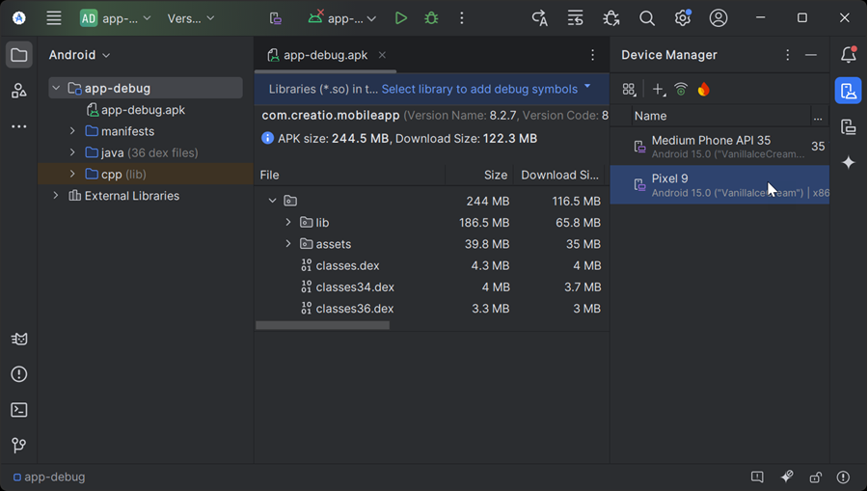Screen dimensions: 868x491
Task: Select the classes36.dex file row
Action: [x=432, y=309]
